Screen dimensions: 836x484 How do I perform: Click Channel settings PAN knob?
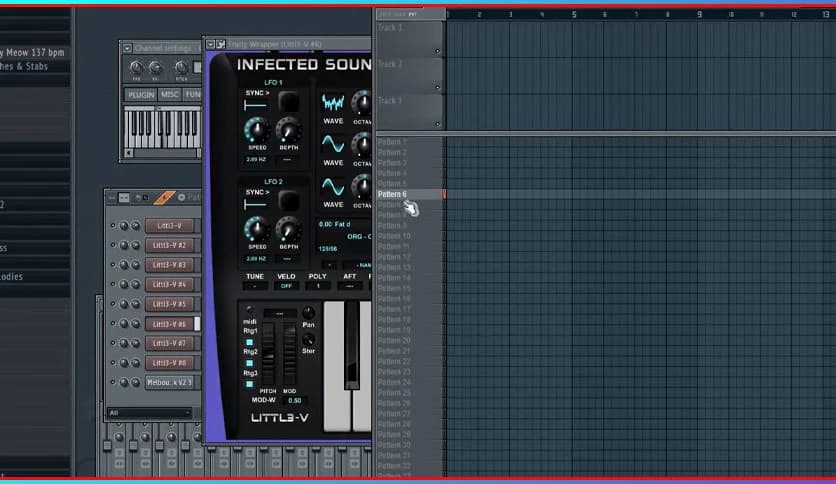point(136,67)
